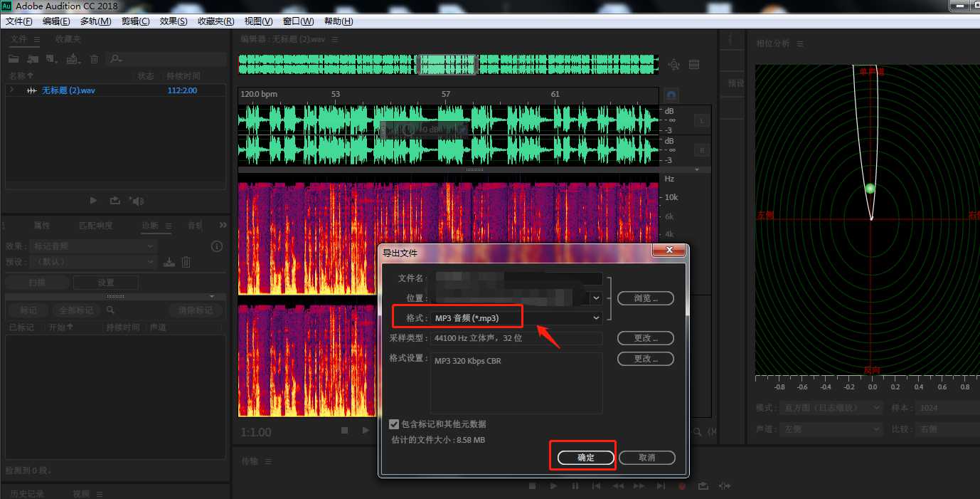
Task: Toggle the R right channel button
Action: pyautogui.click(x=701, y=150)
